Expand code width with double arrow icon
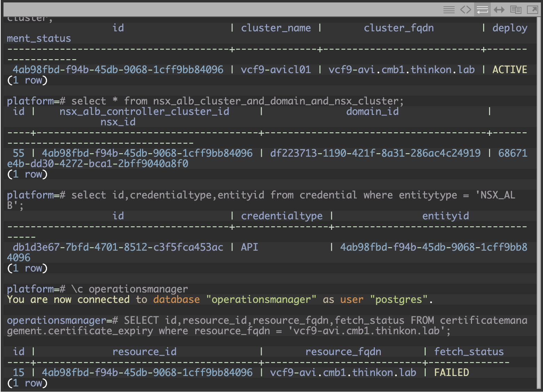This screenshot has width=543, height=392. (499, 10)
